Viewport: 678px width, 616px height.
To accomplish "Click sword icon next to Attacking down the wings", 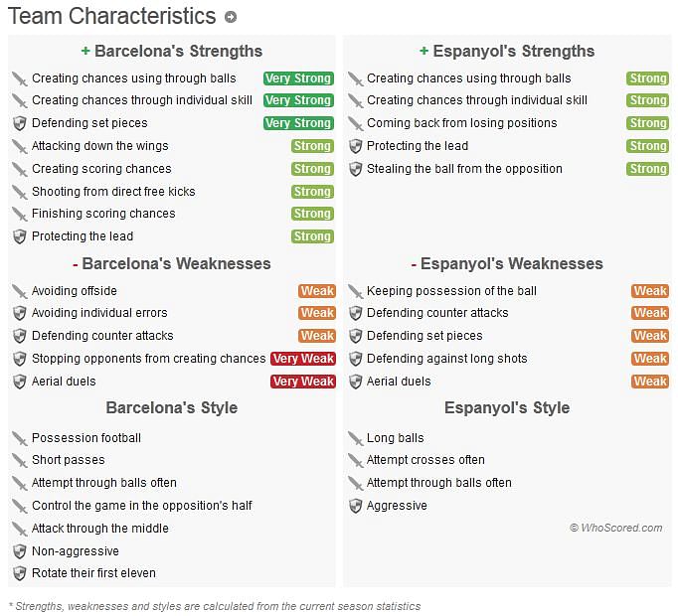I will coord(20,146).
